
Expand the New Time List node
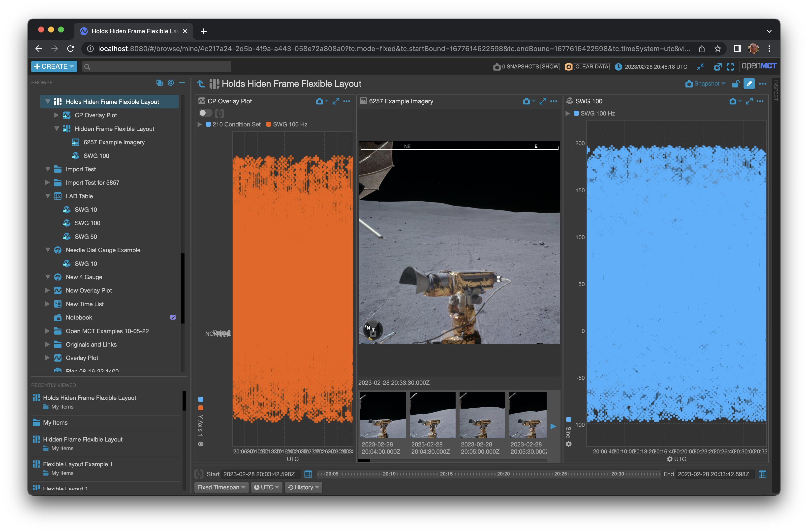[48, 304]
